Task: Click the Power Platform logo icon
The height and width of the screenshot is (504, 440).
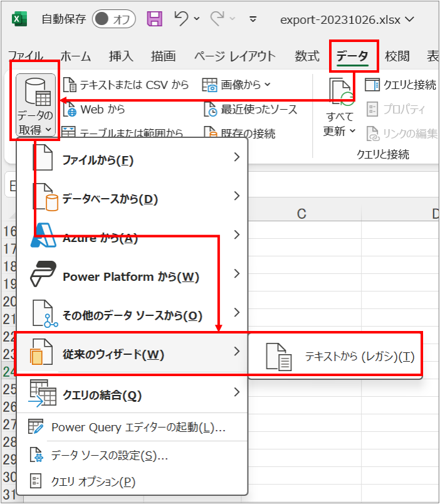Action: 43,274
